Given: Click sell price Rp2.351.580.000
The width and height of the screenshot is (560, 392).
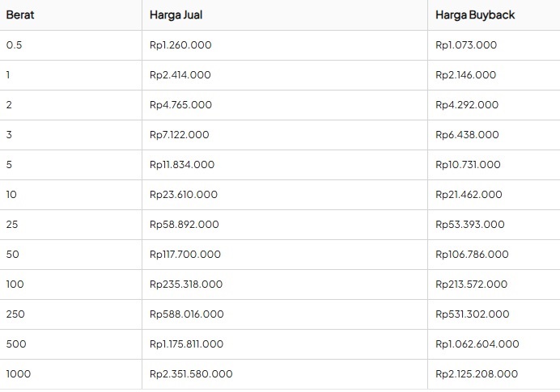Looking at the screenshot, I should [191, 374].
